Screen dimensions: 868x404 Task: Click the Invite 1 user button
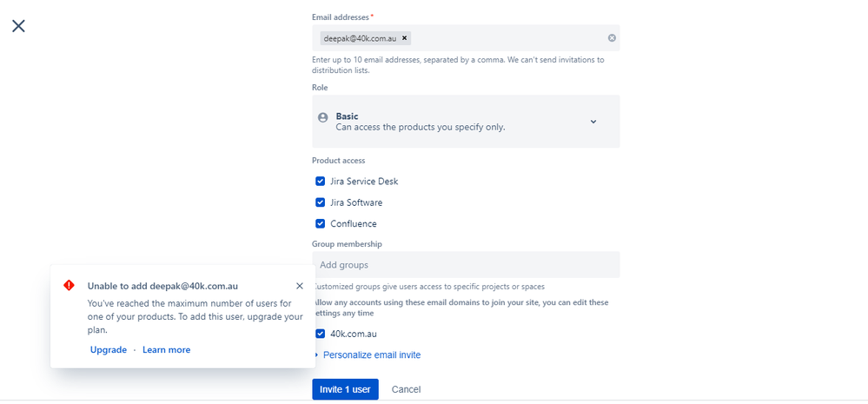click(x=345, y=389)
